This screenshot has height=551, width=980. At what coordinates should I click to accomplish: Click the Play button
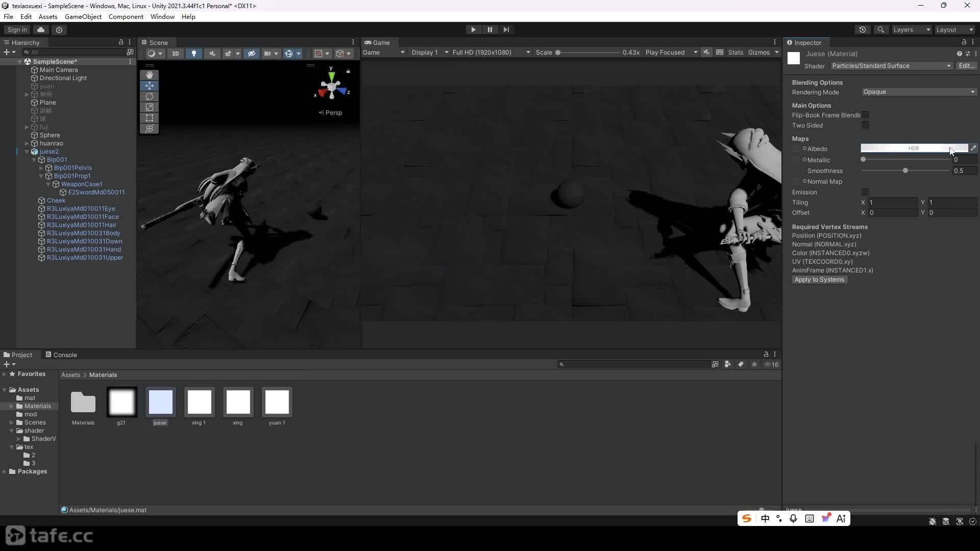coord(473,30)
